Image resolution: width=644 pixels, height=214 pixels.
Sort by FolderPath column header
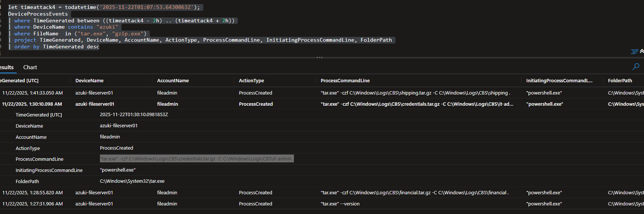point(619,81)
